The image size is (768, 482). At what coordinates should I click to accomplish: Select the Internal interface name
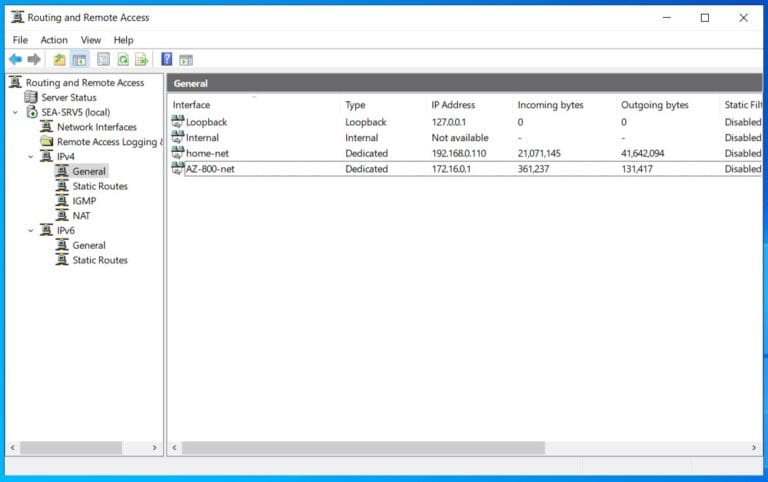(x=202, y=138)
